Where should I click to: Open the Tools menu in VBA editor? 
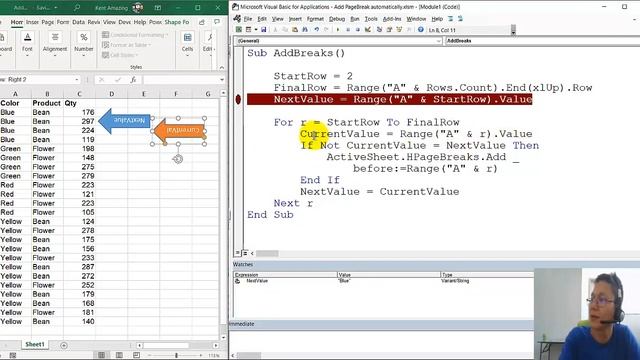pyautogui.click(x=371, y=19)
